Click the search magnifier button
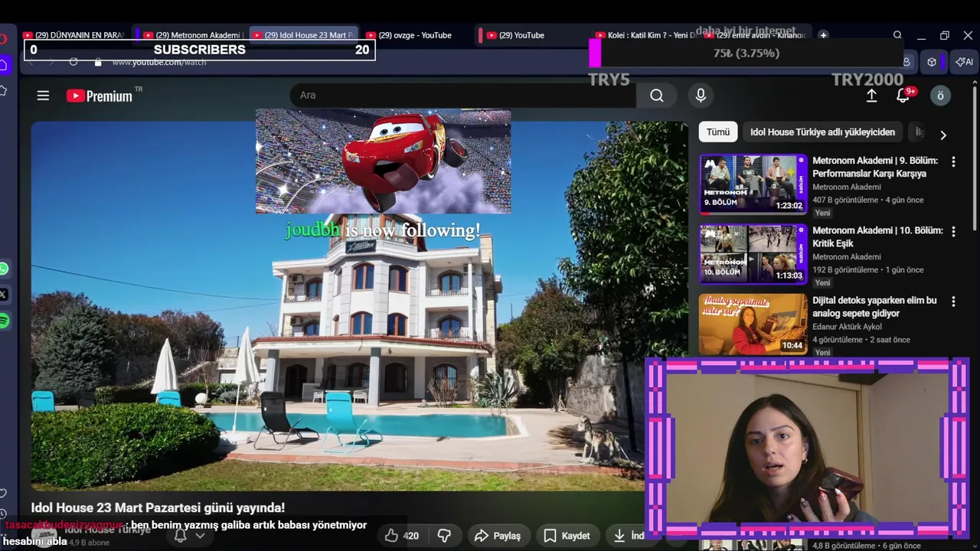The width and height of the screenshot is (980, 551). point(657,96)
